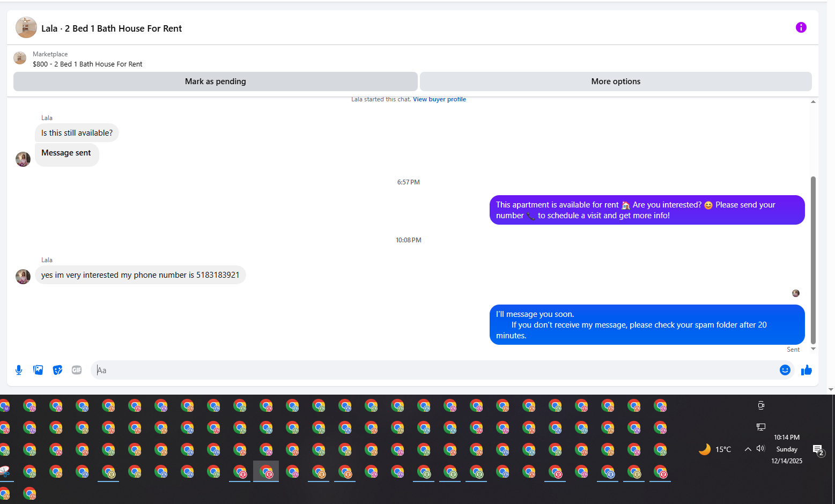Click Lala's avatar beside phone number message
Viewport: 835px width, 504px height.
click(x=23, y=277)
